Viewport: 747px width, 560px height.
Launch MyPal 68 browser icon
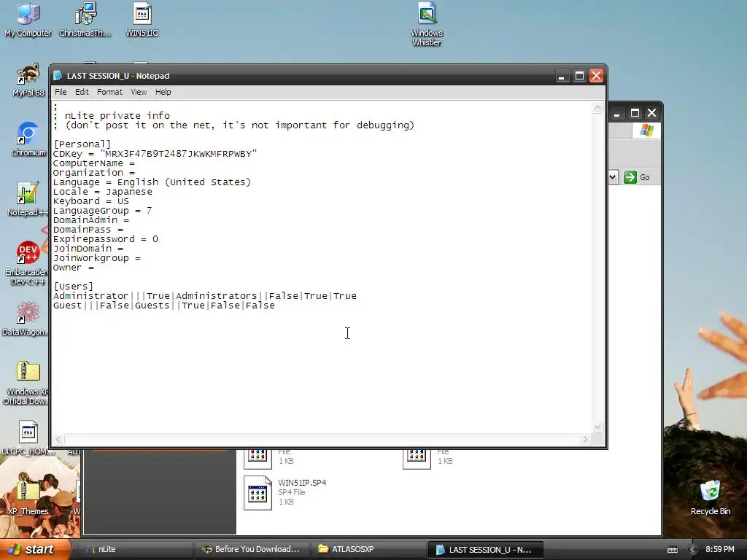28,80
